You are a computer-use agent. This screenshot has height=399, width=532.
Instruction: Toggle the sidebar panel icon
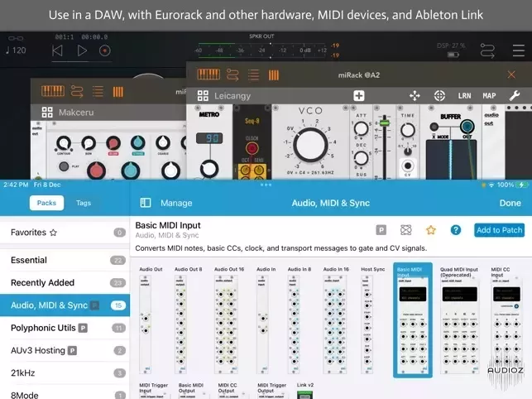[x=146, y=203]
